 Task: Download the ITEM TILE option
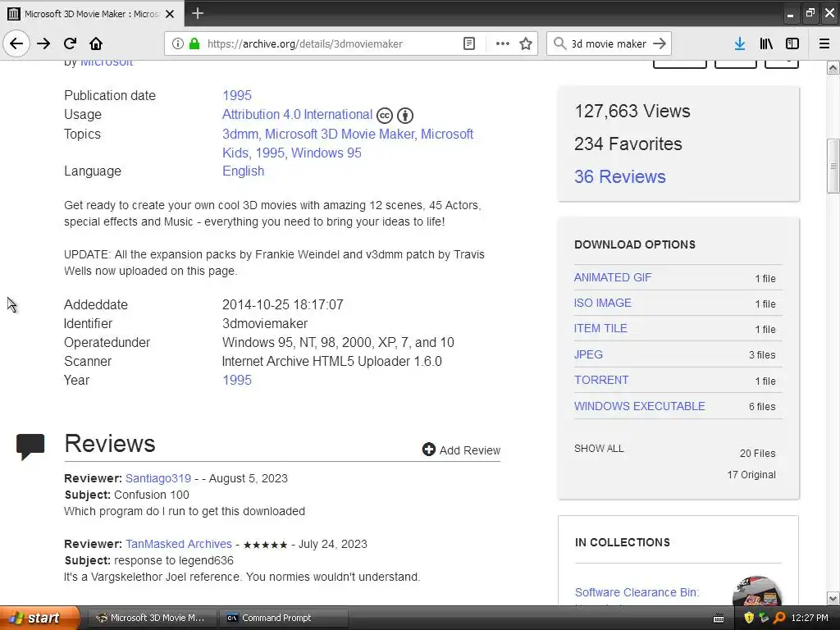(600, 328)
